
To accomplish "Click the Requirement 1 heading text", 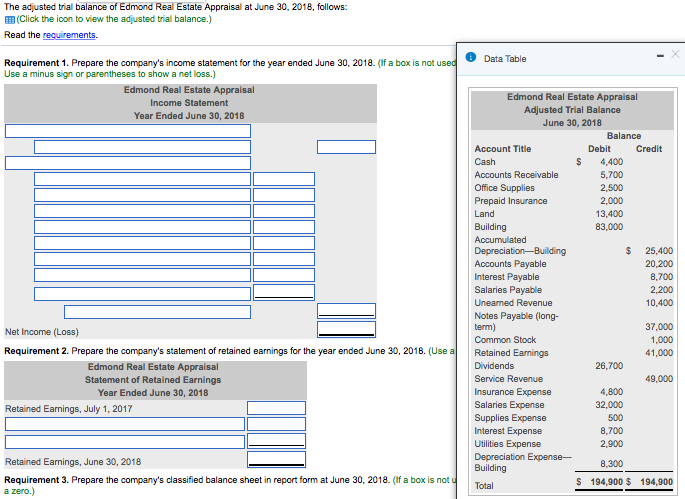I will (x=36, y=63).
